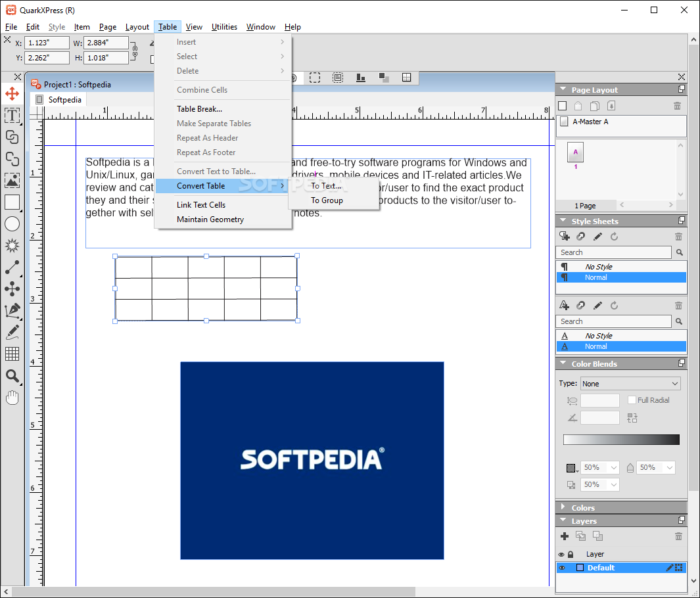
Task: Select the Table tool
Action: 12,354
